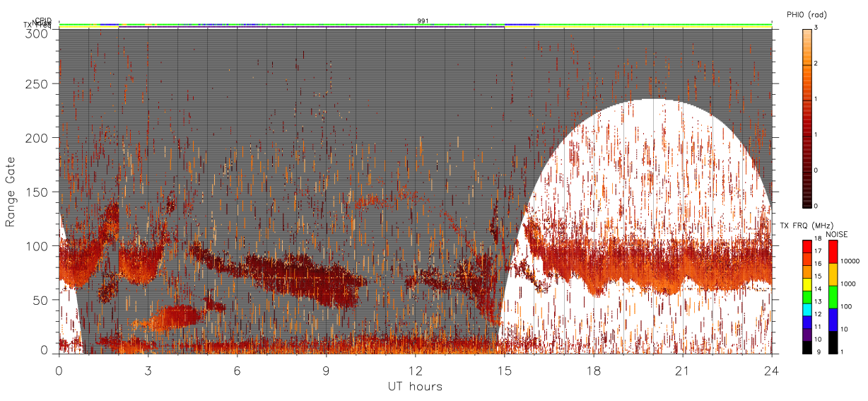Click x-axis tick label 6
The width and height of the screenshot is (868, 401).
[237, 370]
